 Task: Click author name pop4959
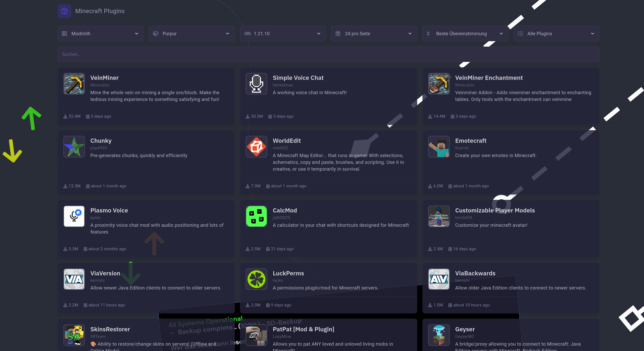[98, 148]
